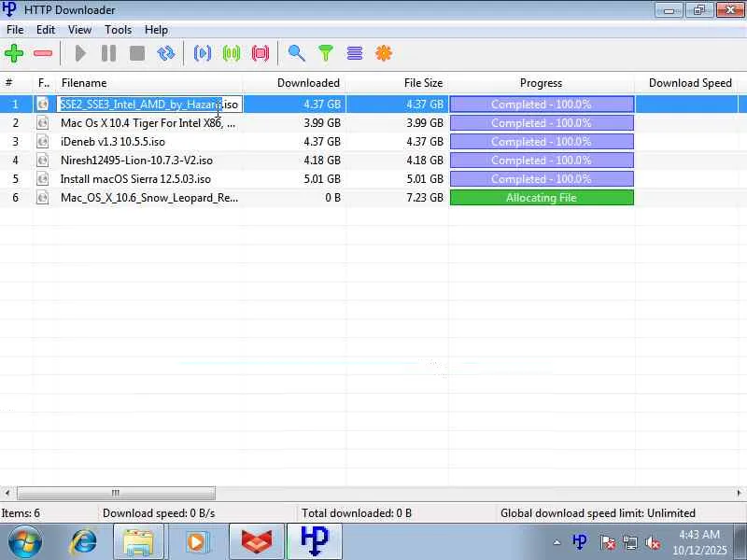Open the Windows Start button
This screenshot has width=747, height=560.
(x=24, y=542)
